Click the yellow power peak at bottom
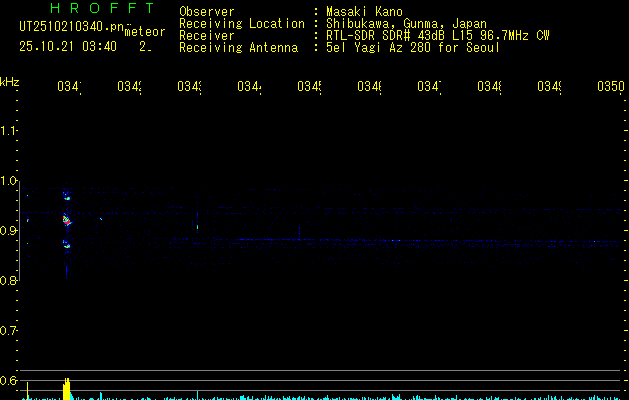The image size is (629, 400). click(67, 388)
